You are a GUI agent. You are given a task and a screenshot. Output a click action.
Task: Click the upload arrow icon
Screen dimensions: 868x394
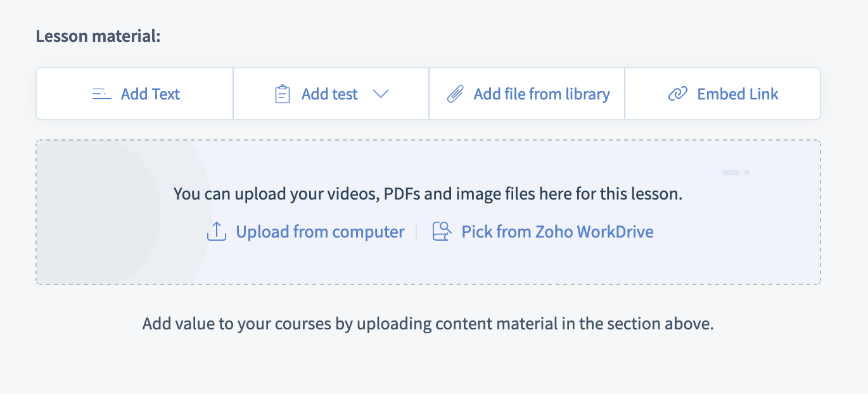[216, 231]
